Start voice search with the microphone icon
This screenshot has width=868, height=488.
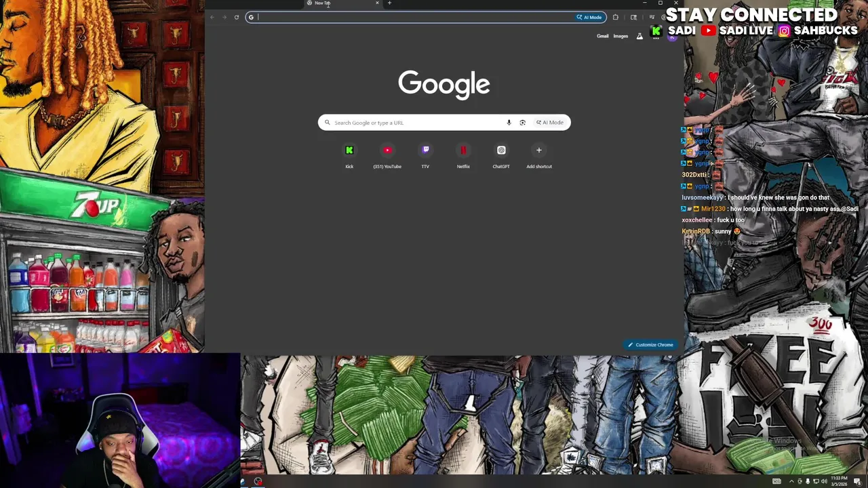[x=509, y=123]
